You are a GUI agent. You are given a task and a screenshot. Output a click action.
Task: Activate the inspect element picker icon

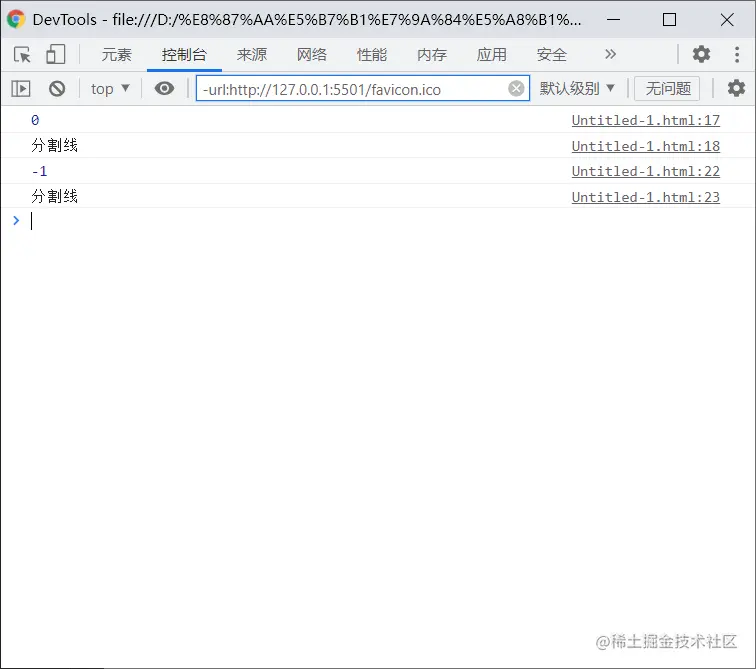coord(22,54)
